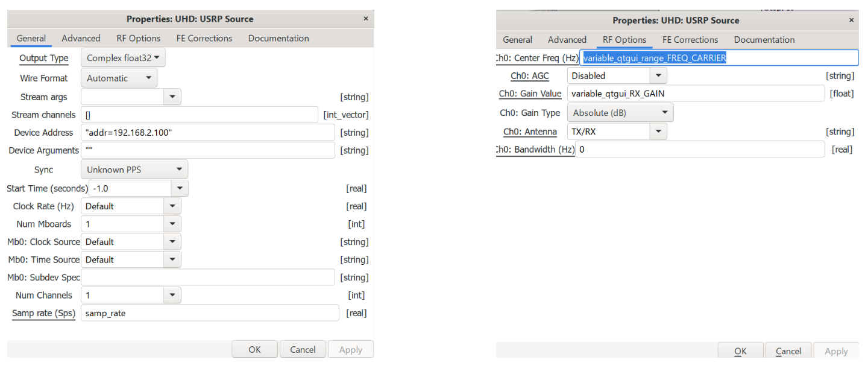Click the Stream args text field

pyautogui.click(x=122, y=97)
